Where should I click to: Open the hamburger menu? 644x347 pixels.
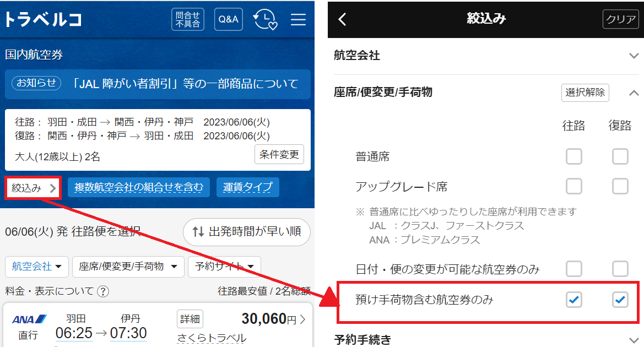pyautogui.click(x=298, y=20)
